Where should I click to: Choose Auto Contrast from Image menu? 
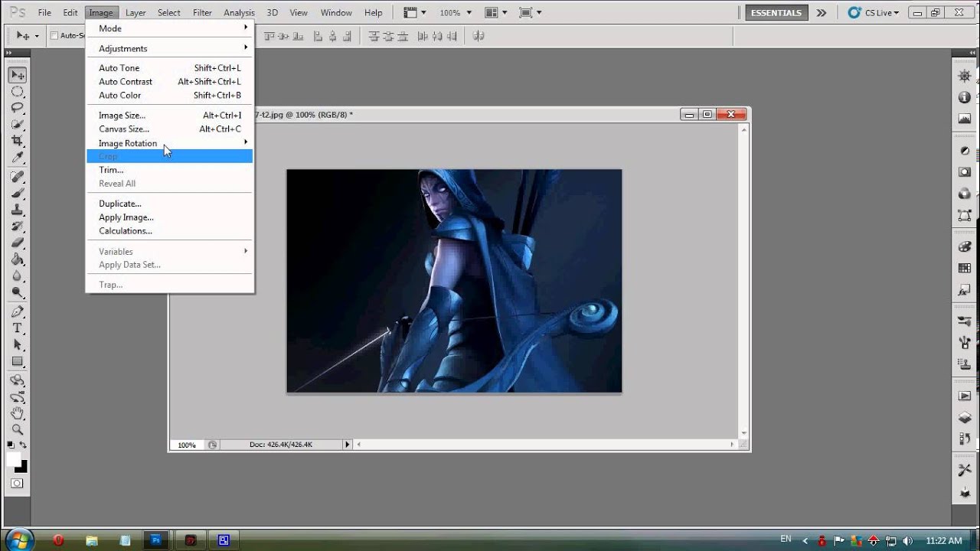169,82
